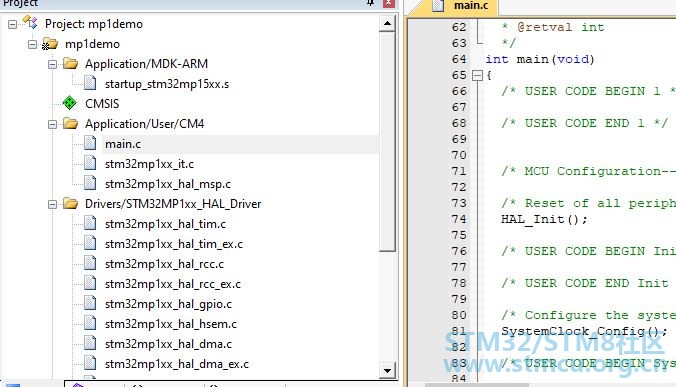Click the stm32mp1xx_hal_tim.c file icon
The width and height of the screenshot is (676, 387).
[90, 223]
